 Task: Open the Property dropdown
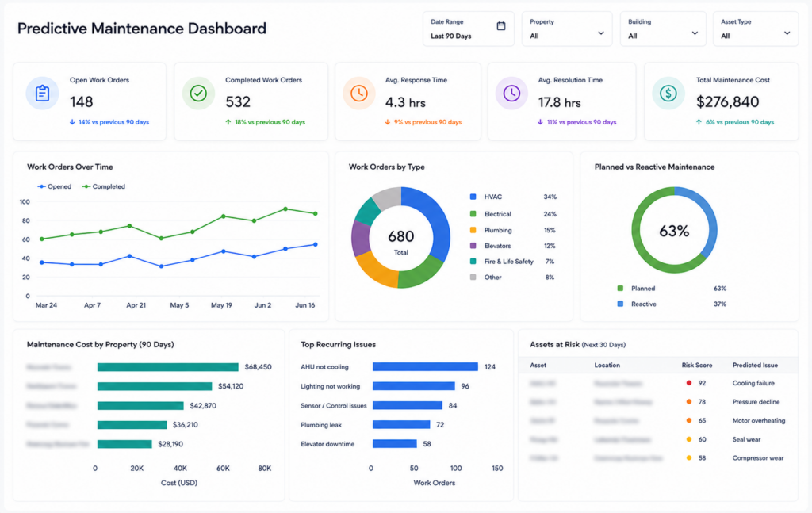pos(567,29)
